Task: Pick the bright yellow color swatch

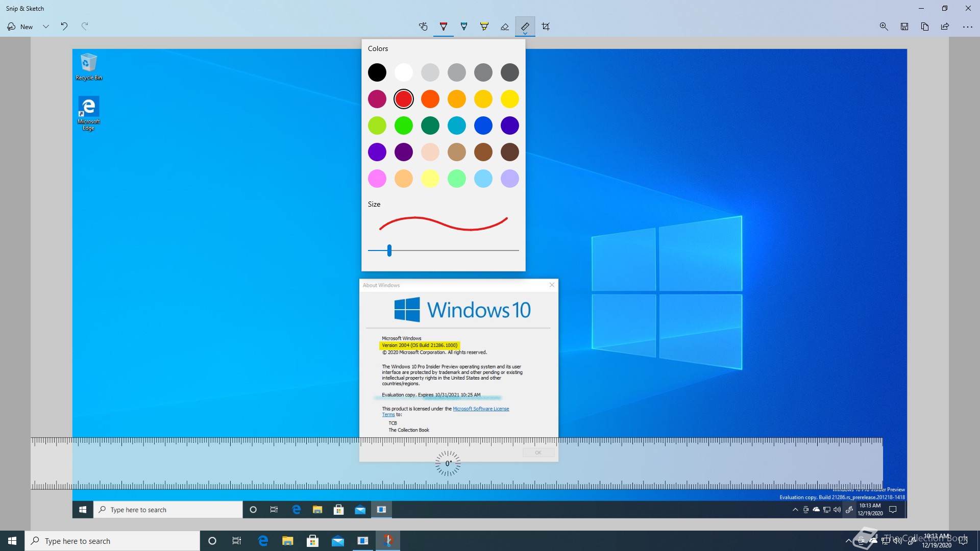Action: click(x=510, y=99)
